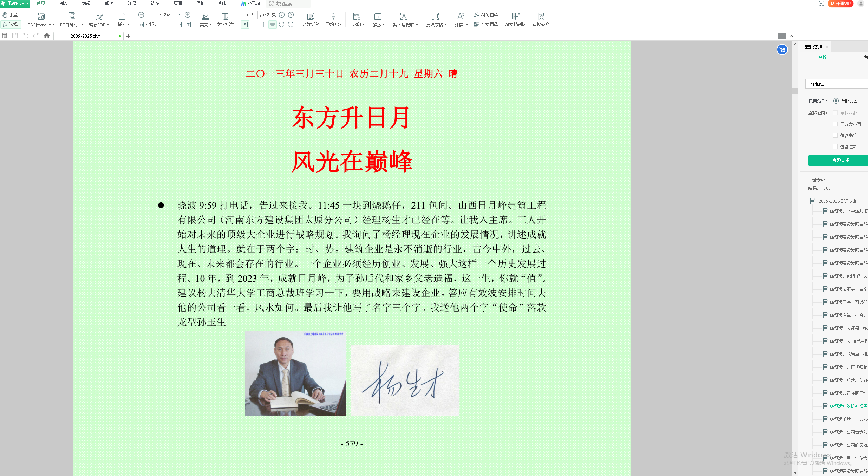Click the green 高级查找 button
The image size is (868, 476).
tap(840, 161)
